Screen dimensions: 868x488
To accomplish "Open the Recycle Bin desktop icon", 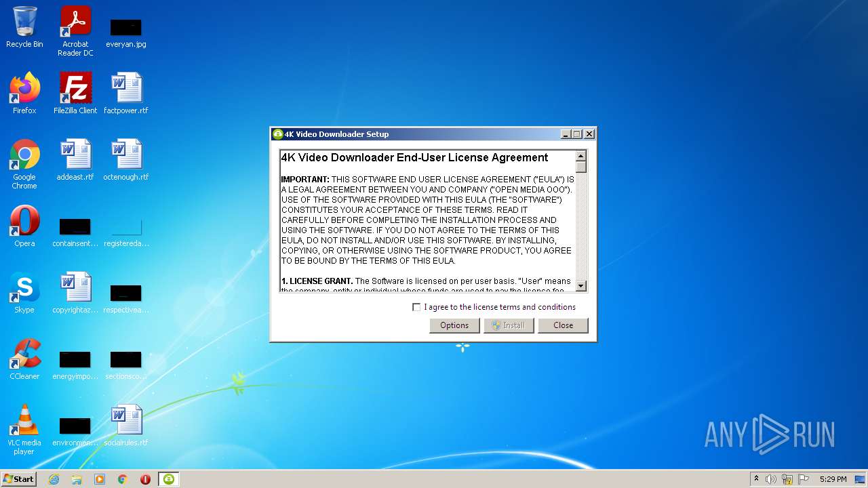I will 24,27.
